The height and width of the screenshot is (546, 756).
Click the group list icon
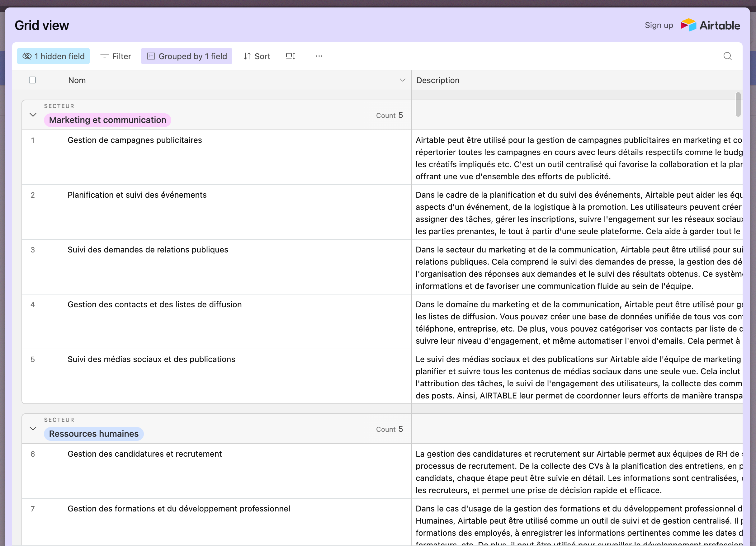pyautogui.click(x=151, y=56)
